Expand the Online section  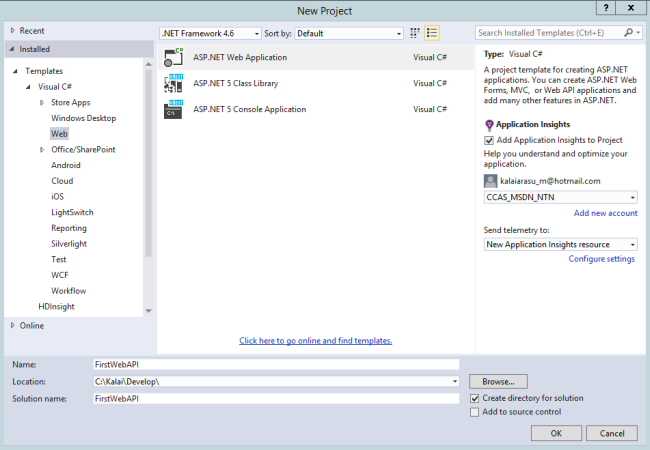pyautogui.click(x=12, y=326)
